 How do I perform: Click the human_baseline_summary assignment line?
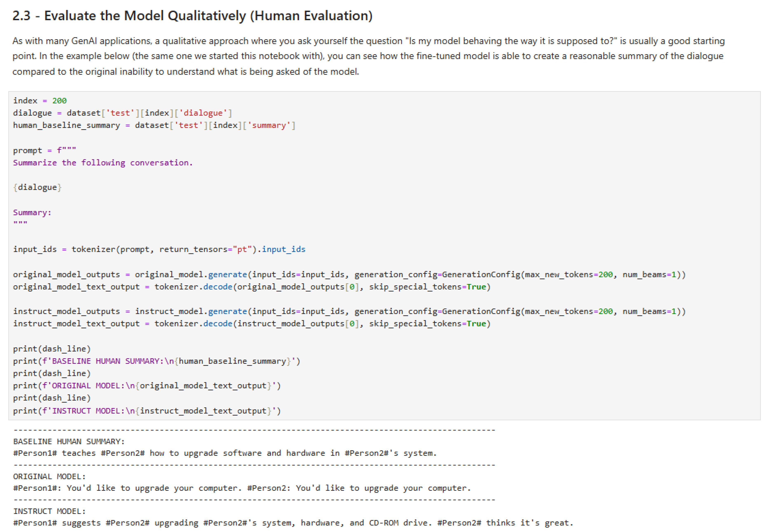(x=154, y=125)
